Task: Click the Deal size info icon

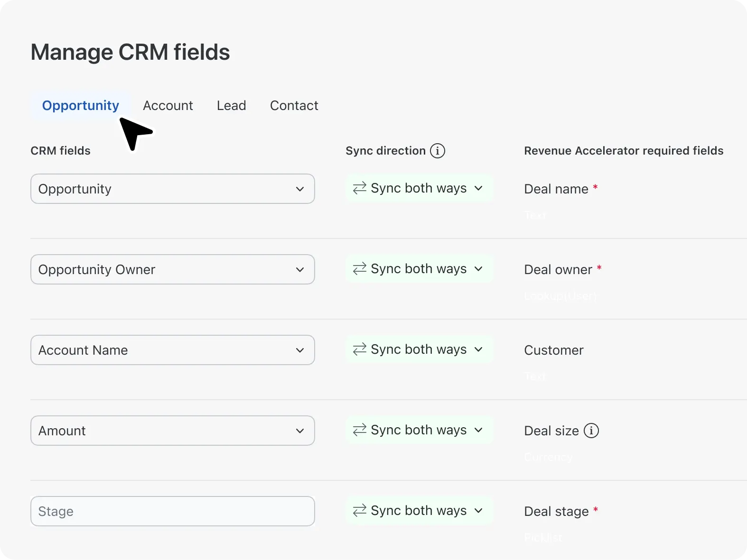Action: tap(591, 431)
